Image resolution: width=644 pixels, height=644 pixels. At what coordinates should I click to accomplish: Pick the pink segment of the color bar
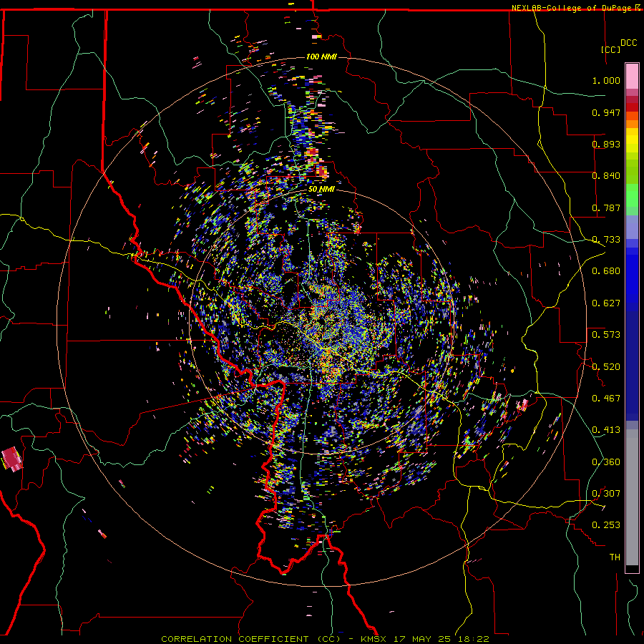click(632, 76)
